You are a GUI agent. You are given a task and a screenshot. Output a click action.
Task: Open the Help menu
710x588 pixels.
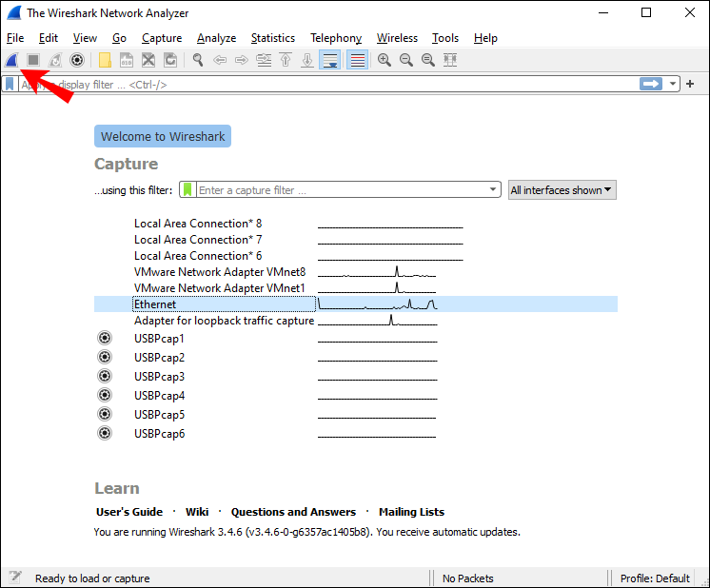coord(485,38)
